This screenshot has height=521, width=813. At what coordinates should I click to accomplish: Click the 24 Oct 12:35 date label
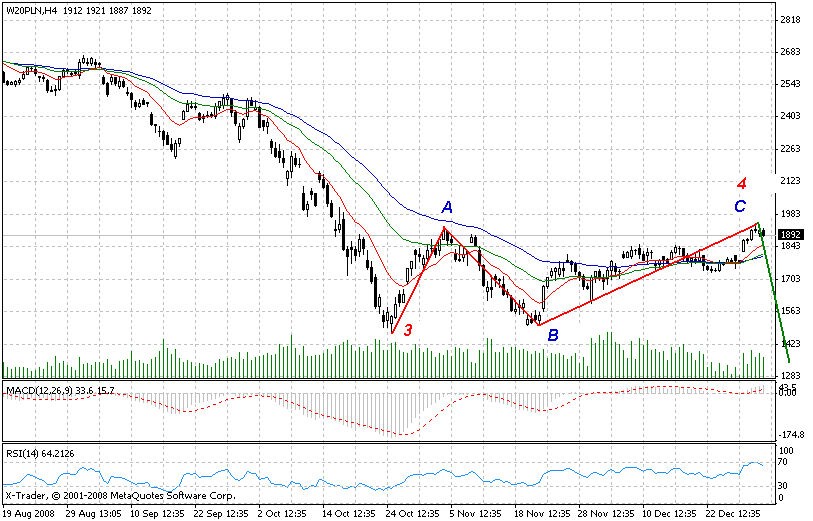point(413,514)
